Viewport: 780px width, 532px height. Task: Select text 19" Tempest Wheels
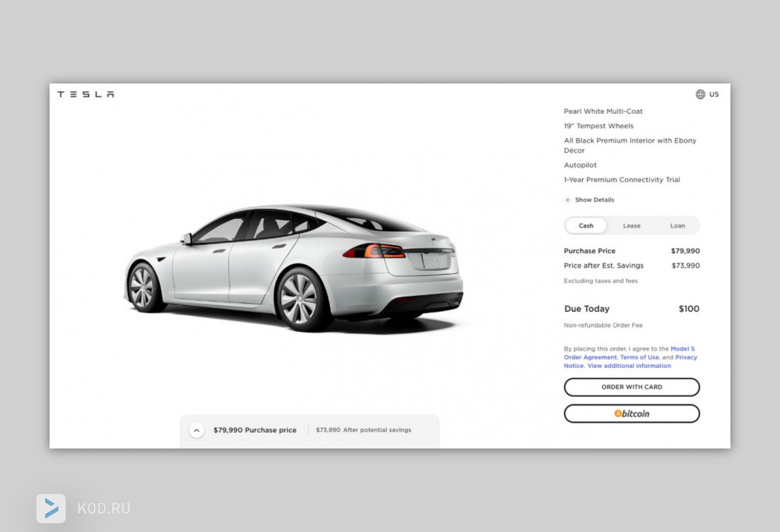pos(599,126)
